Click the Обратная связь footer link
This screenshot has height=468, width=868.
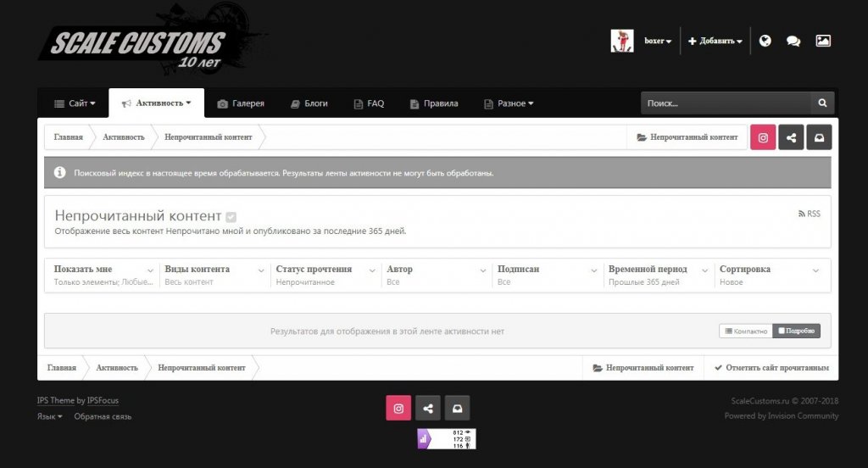click(x=103, y=416)
